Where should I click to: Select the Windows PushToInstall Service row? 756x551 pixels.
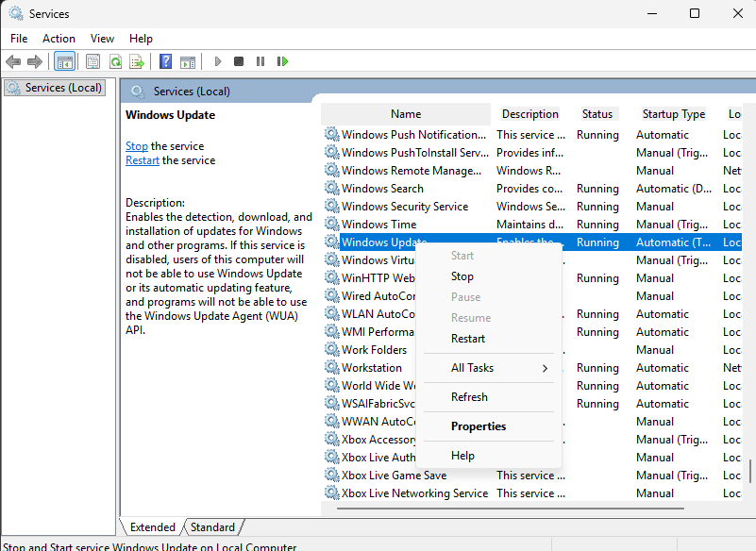(x=532, y=152)
